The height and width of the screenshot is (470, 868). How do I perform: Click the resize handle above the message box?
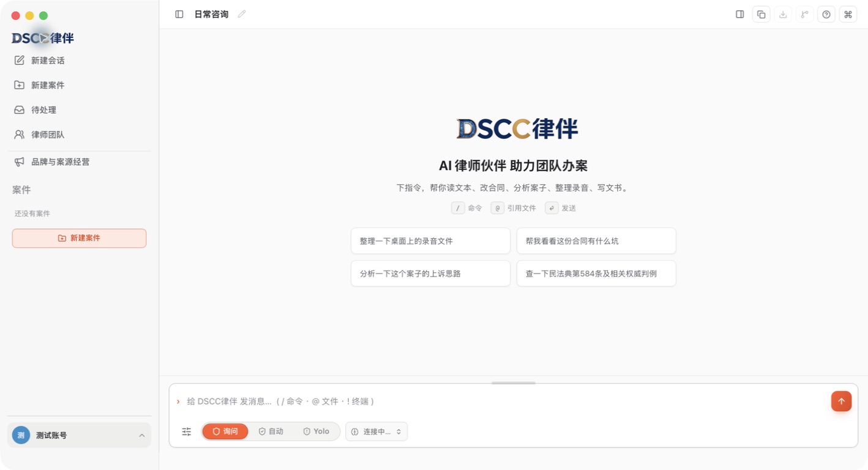(514, 383)
